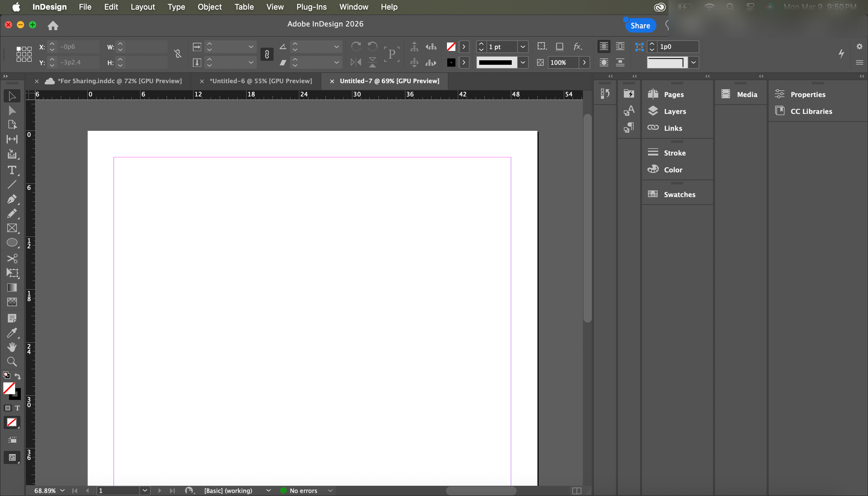Open stroke weight dropdown next to 1 pt
Image resolution: width=868 pixels, height=496 pixels.
(523, 47)
